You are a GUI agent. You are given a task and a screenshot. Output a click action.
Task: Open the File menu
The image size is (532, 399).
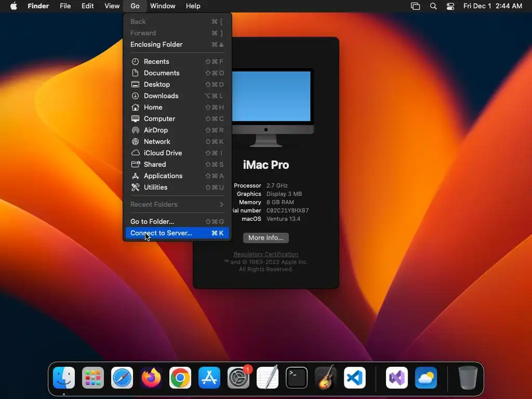coord(65,6)
